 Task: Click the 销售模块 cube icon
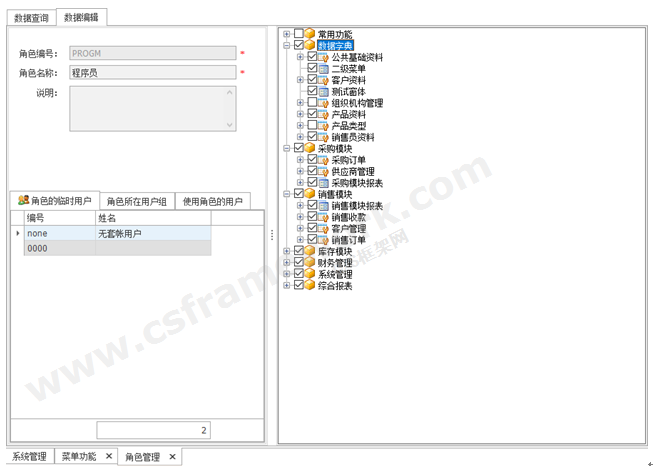(309, 194)
